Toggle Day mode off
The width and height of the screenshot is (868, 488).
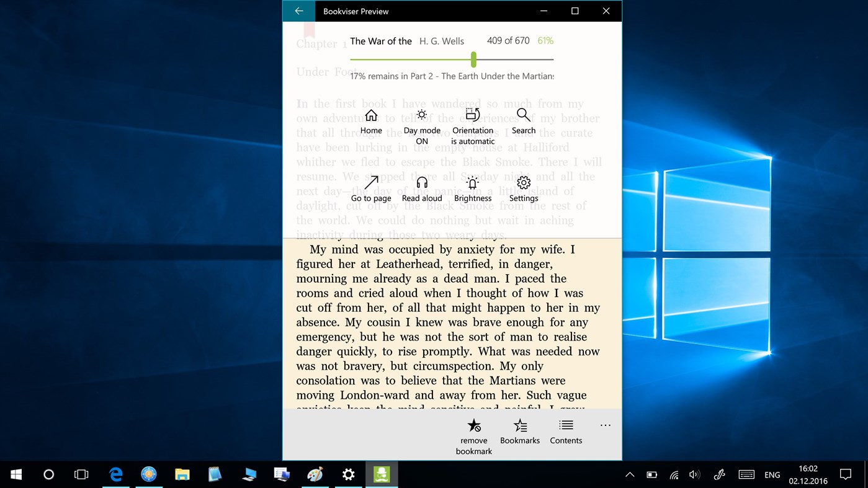click(x=421, y=121)
